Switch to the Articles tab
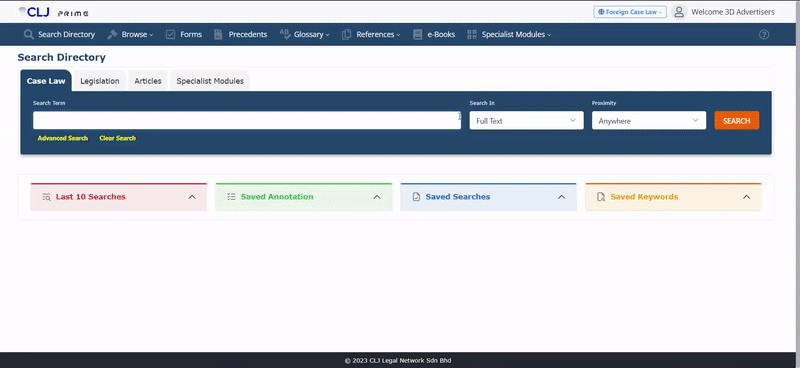 click(x=148, y=81)
